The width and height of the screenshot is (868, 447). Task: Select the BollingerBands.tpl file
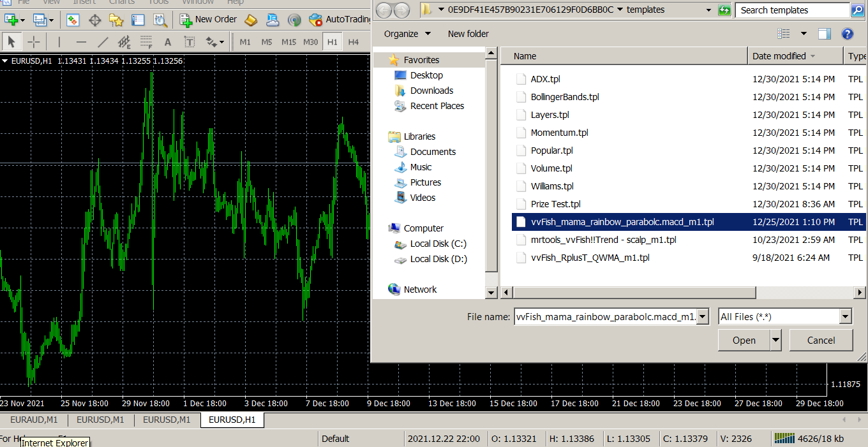564,97
